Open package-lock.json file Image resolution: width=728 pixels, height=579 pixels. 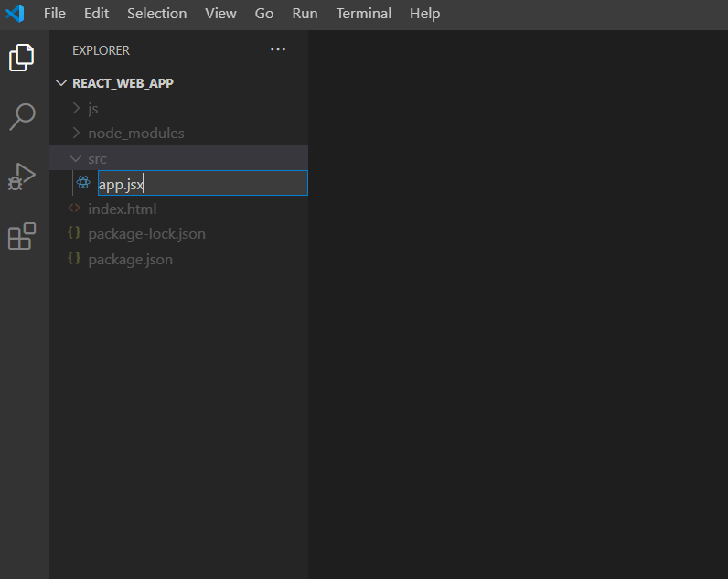146,234
